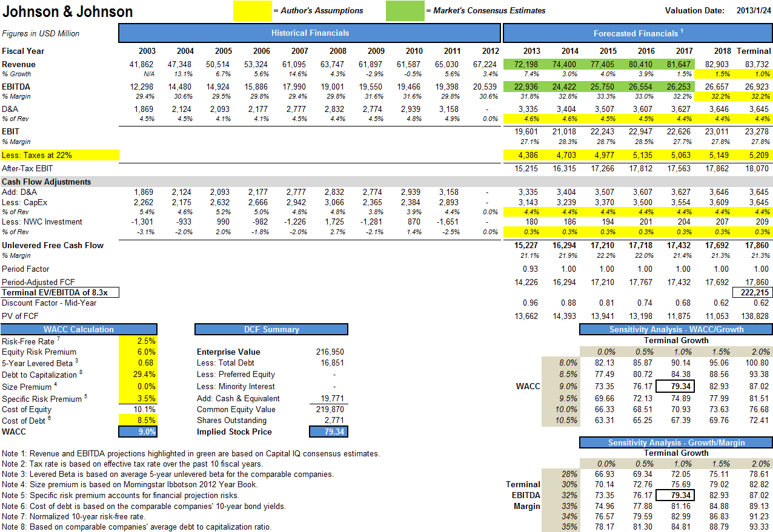773x532 pixels.
Task: Click the "Period Factor" row label
Action: click(x=25, y=269)
